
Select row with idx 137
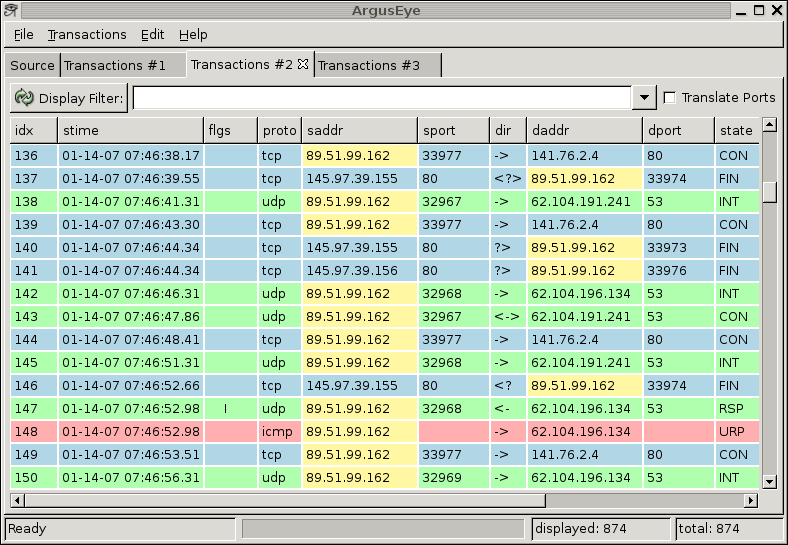point(384,179)
